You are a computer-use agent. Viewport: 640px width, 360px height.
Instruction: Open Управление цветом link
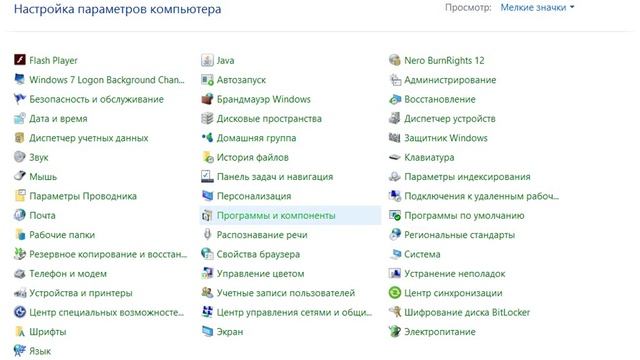tap(260, 273)
